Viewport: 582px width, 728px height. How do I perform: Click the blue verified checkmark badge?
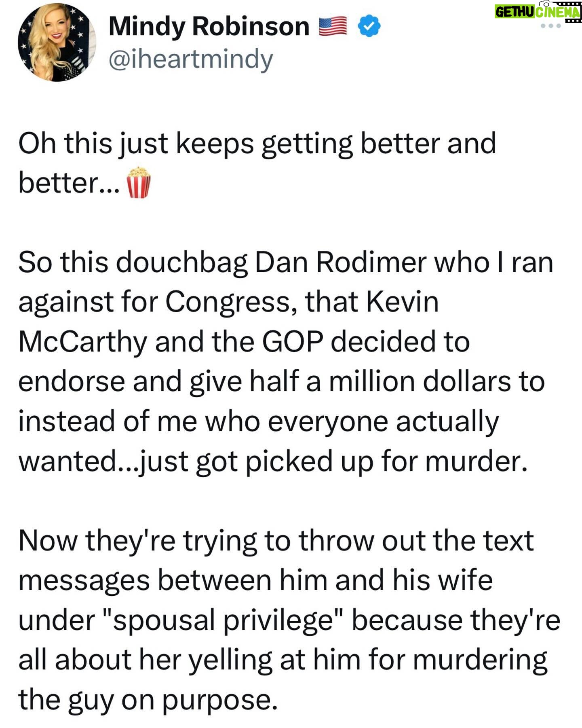(369, 26)
